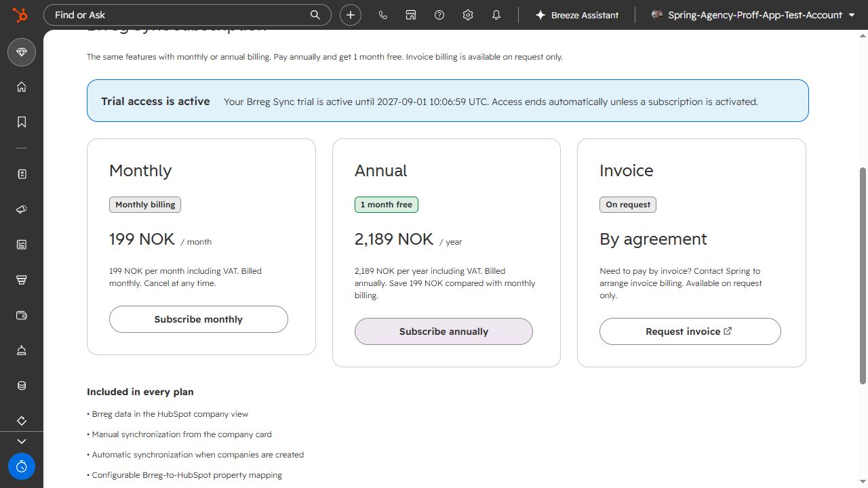Open commerce wallet icon in sidebar
Image resolution: width=868 pixels, height=488 pixels.
click(x=22, y=315)
